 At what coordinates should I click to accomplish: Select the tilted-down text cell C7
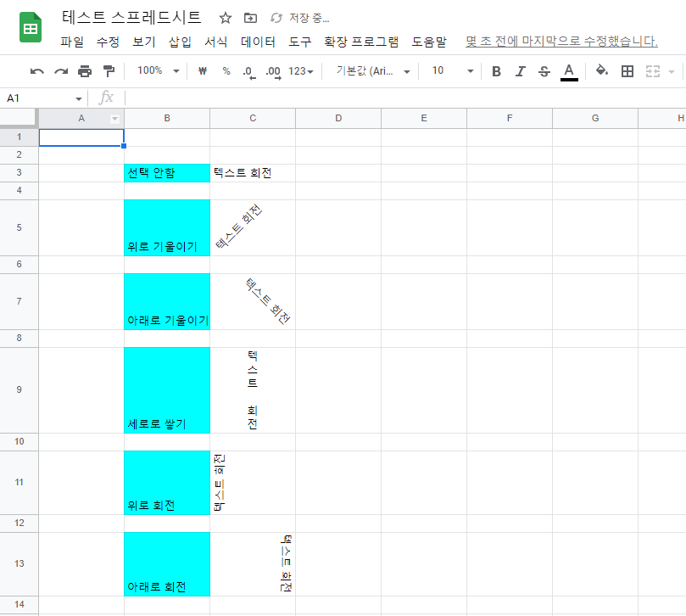point(253,302)
